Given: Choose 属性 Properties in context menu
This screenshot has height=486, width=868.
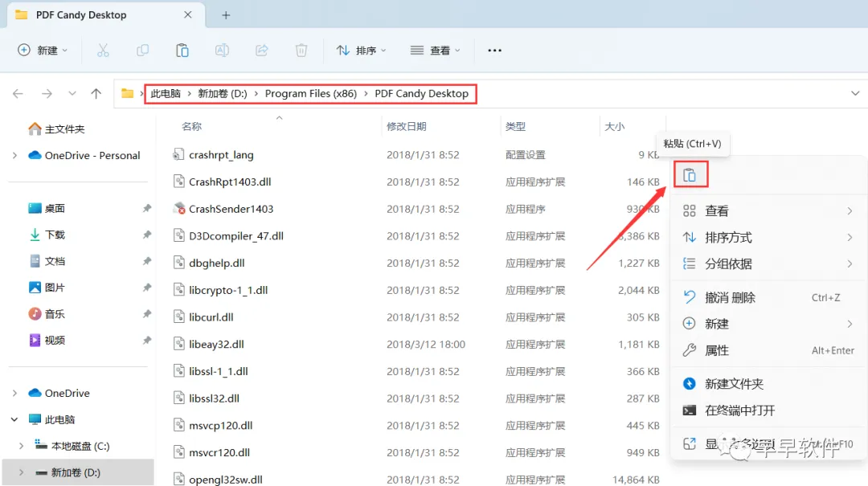Looking at the screenshot, I should [768, 350].
